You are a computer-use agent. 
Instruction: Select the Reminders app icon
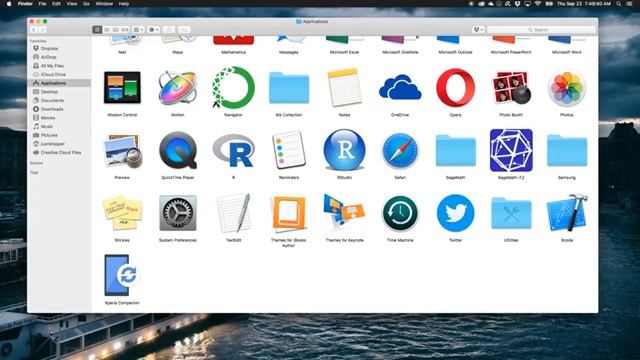[289, 150]
